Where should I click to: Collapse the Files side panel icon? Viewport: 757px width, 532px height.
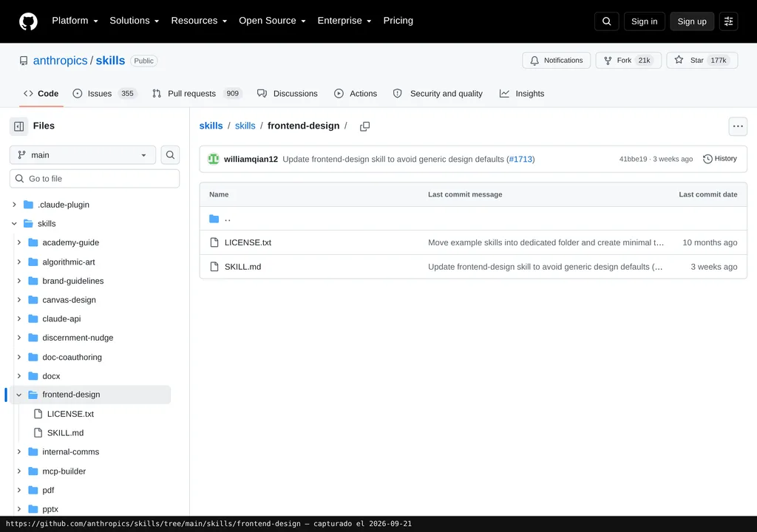click(18, 126)
